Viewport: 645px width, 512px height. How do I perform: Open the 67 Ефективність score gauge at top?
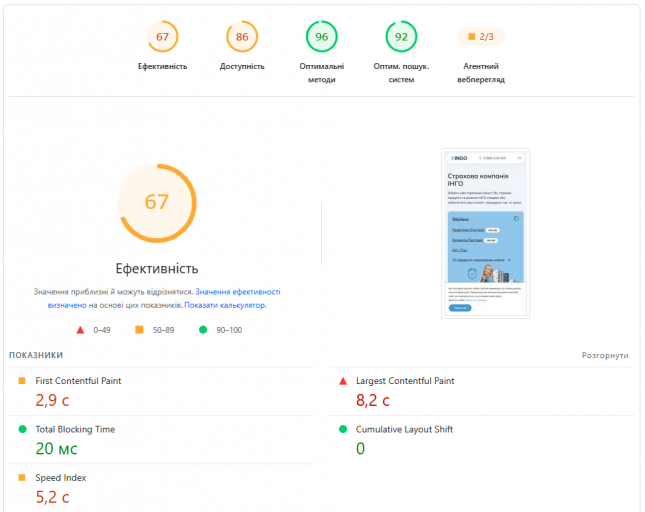162,37
